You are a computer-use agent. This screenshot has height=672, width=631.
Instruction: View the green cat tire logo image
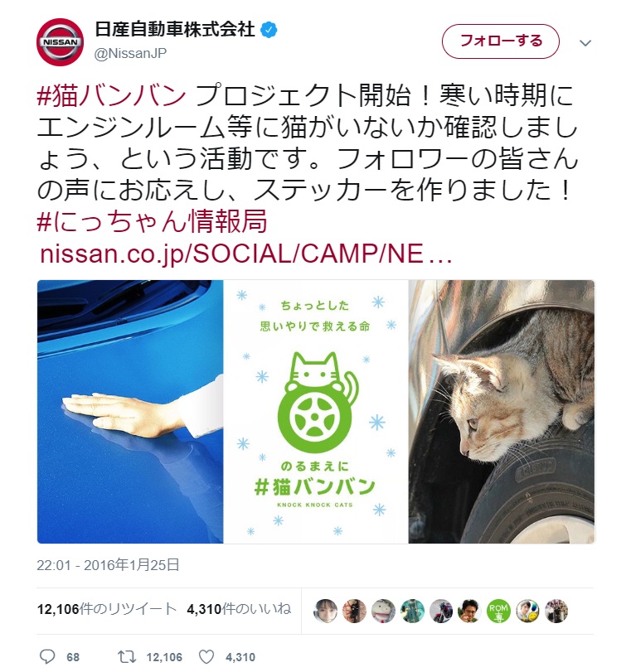click(x=316, y=412)
